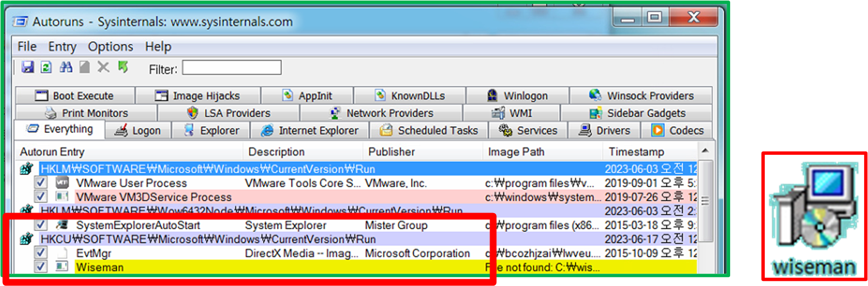Click the list scrollbar up arrow
The width and height of the screenshot is (868, 286).
(x=706, y=151)
